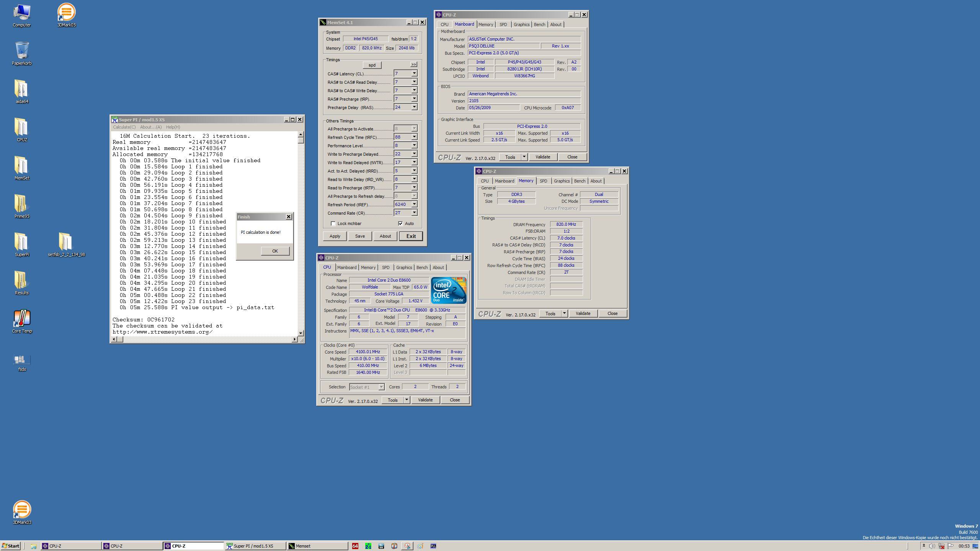Switch to the SPD tab in the CPU-Z Memory window
The image size is (980, 551).
543,181
